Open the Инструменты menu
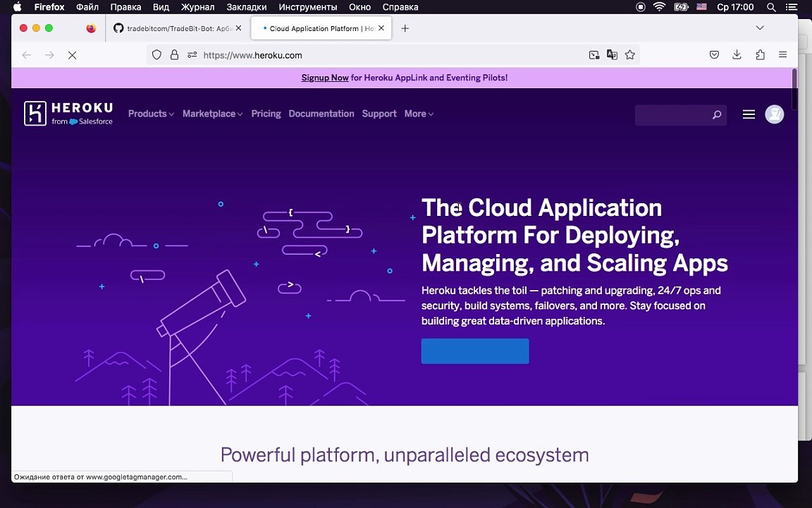Image resolution: width=812 pixels, height=508 pixels. point(307,7)
